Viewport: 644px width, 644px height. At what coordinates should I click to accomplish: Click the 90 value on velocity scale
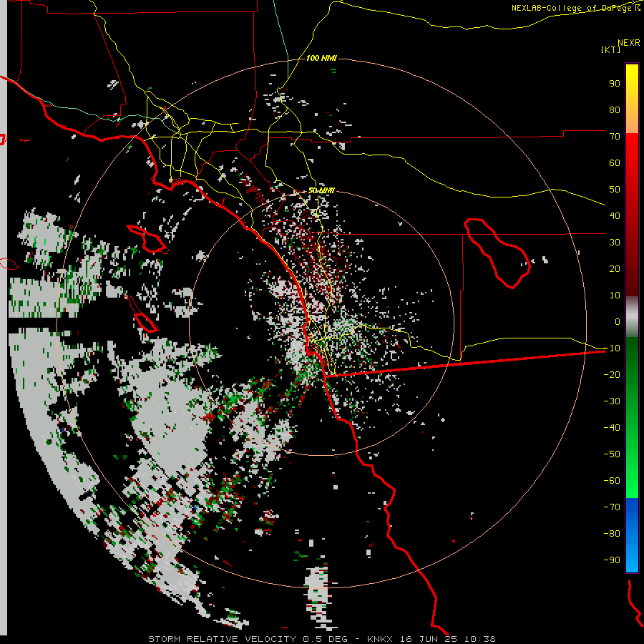[x=615, y=84]
